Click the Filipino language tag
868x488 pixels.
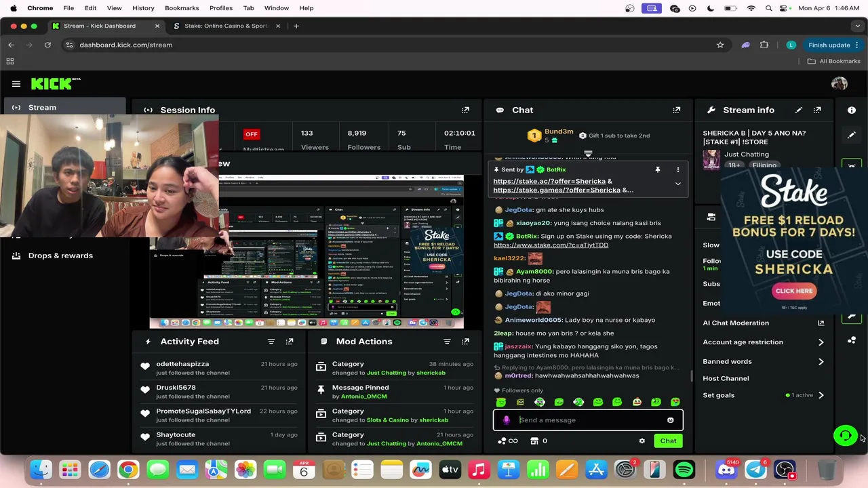(764, 165)
